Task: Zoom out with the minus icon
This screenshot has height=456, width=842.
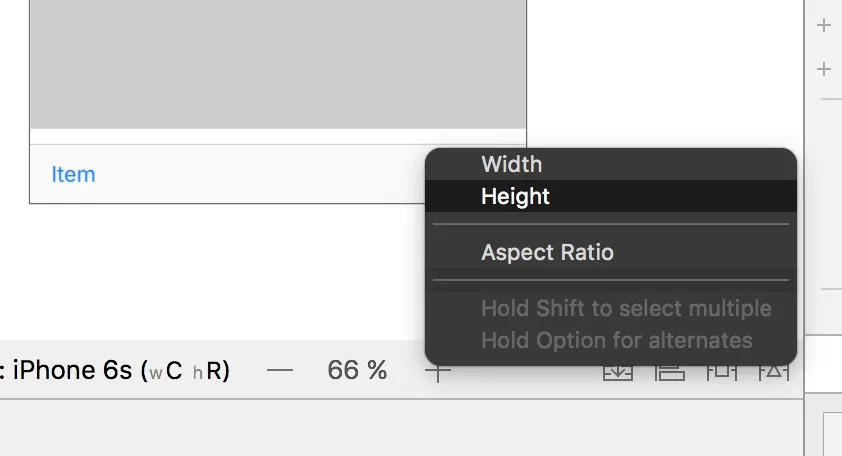Action: pos(280,371)
